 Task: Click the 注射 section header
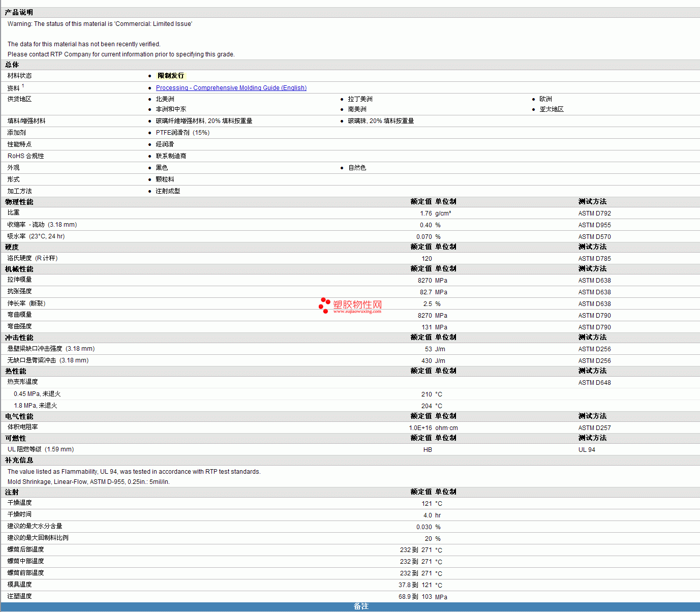coord(12,492)
